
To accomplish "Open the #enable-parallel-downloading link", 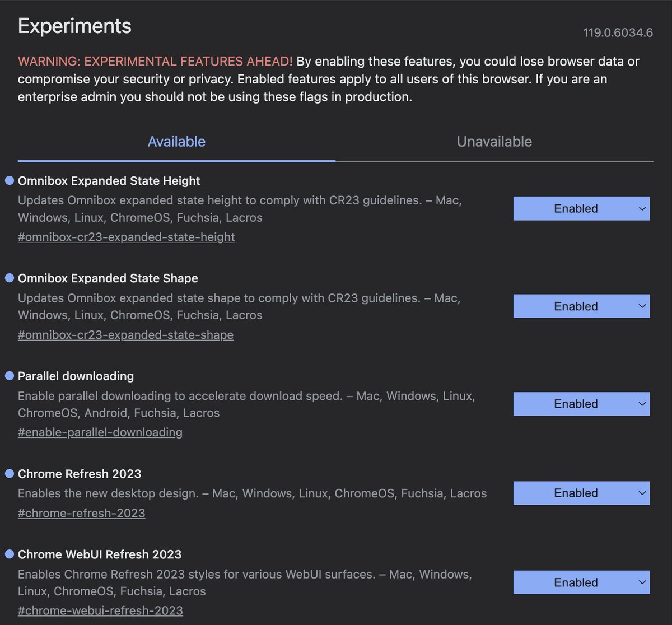I will [100, 432].
